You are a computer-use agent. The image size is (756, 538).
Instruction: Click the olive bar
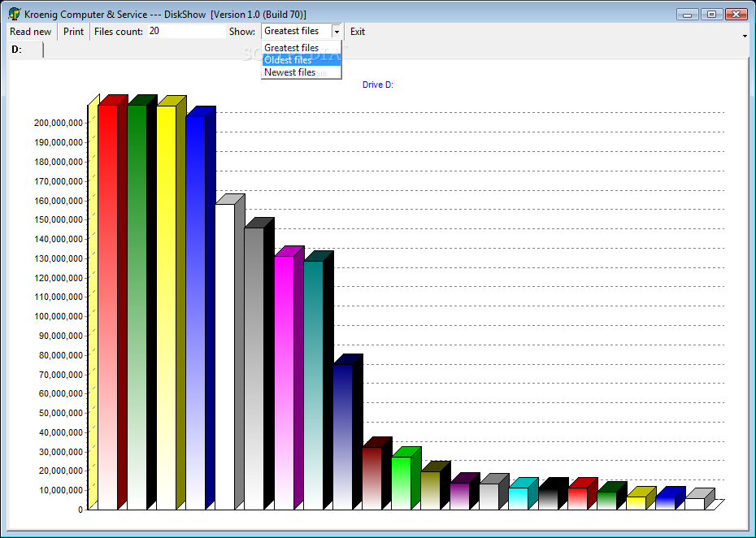click(431, 490)
